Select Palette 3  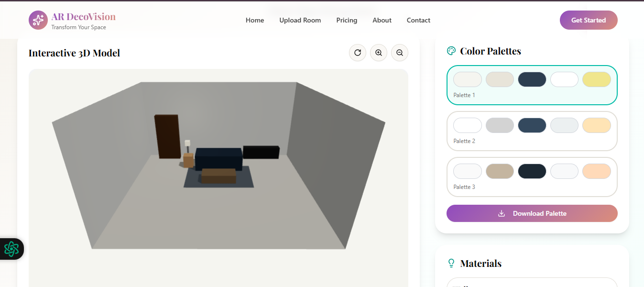tap(532, 177)
